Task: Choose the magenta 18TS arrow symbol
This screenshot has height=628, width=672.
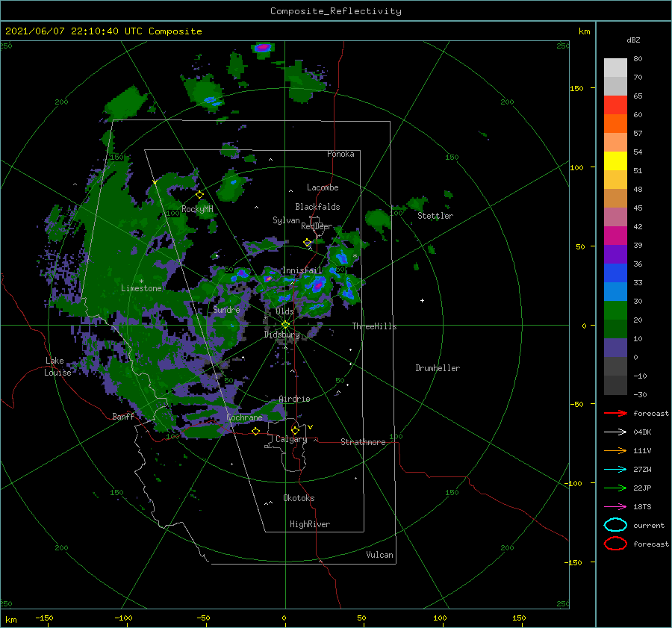Action: click(x=615, y=506)
